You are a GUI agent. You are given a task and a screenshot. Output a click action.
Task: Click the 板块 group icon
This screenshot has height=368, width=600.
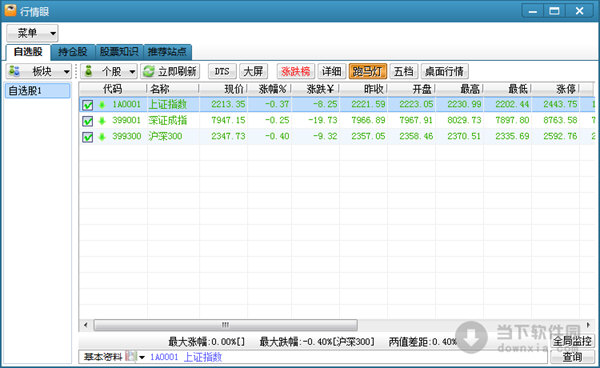point(15,71)
